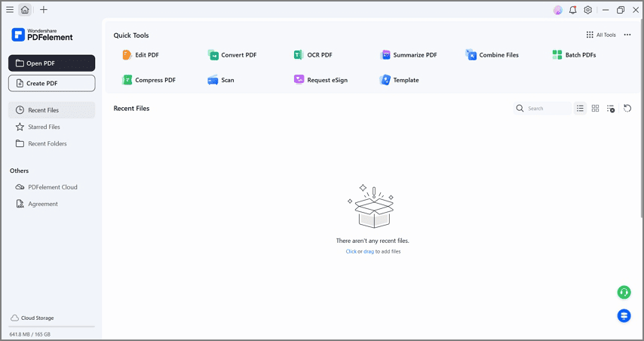Screen dimensions: 644x341
Task: Open the user account avatar
Action: coord(558,11)
